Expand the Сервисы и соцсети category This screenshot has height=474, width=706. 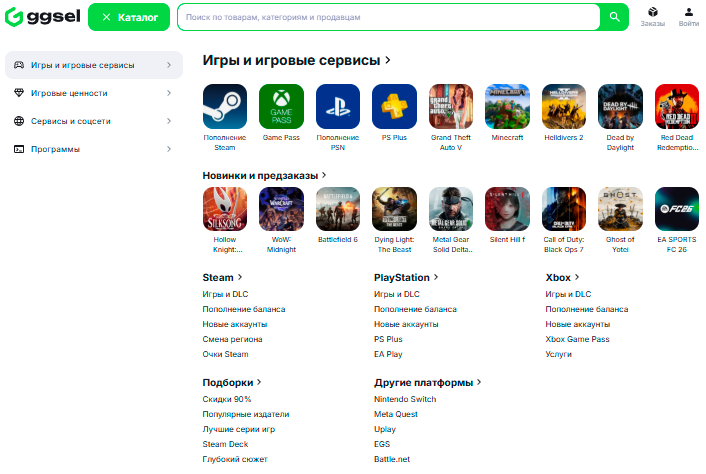pyautogui.click(x=94, y=121)
